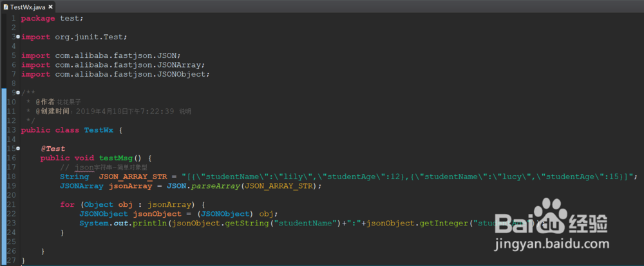Screen dimensions: 644x266
Task: Expand the folded imports at line 3
Action: point(17,37)
